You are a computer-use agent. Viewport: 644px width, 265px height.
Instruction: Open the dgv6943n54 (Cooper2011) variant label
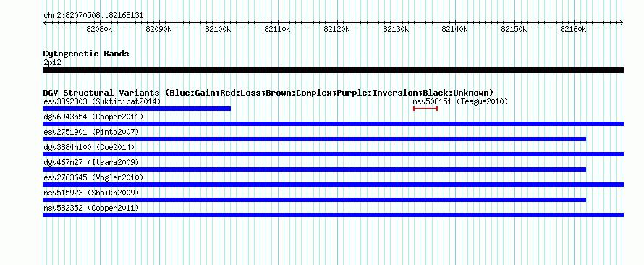93,117
